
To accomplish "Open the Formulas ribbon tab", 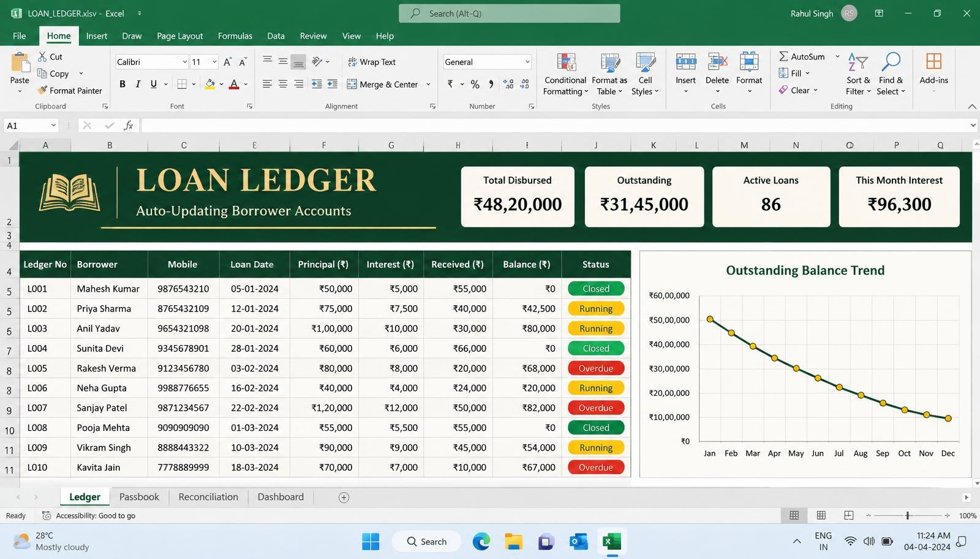I will point(235,36).
